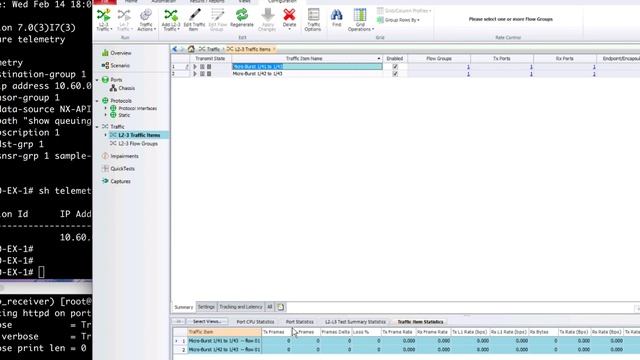Click Flow Groups count link for Micro-Burst 1/41
The width and height of the screenshot is (640, 360).
click(468, 67)
